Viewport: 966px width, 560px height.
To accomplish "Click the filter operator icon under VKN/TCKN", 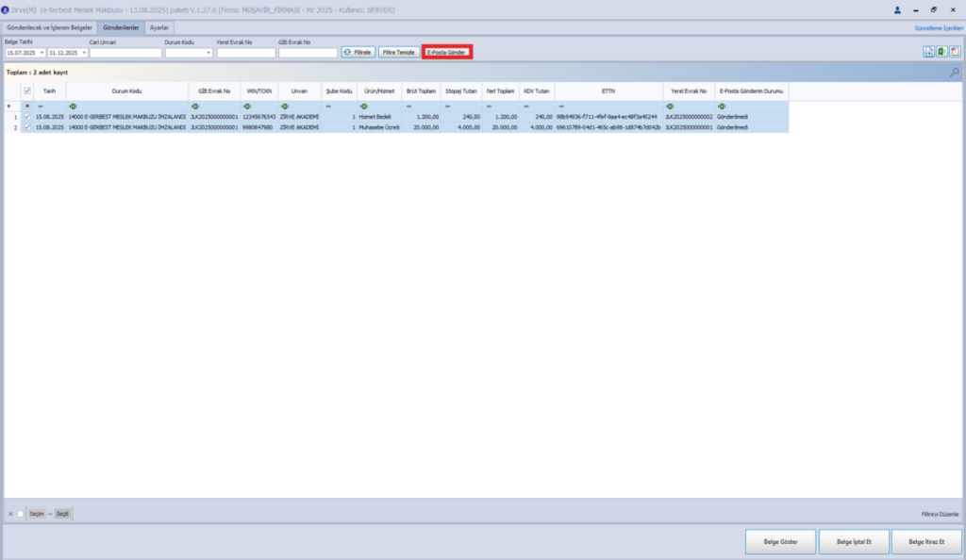I will coord(247,107).
